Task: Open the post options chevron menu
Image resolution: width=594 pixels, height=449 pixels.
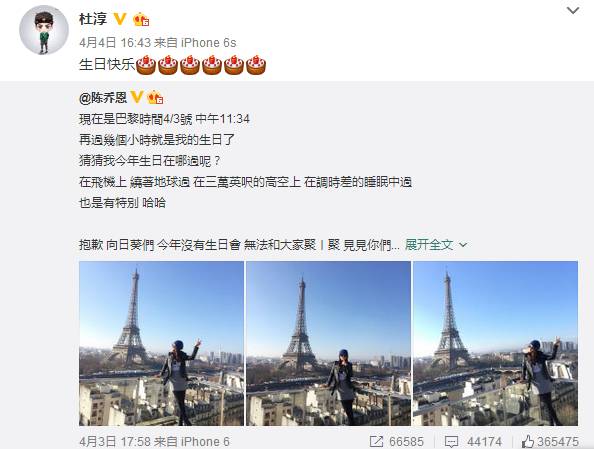Action: tap(573, 11)
